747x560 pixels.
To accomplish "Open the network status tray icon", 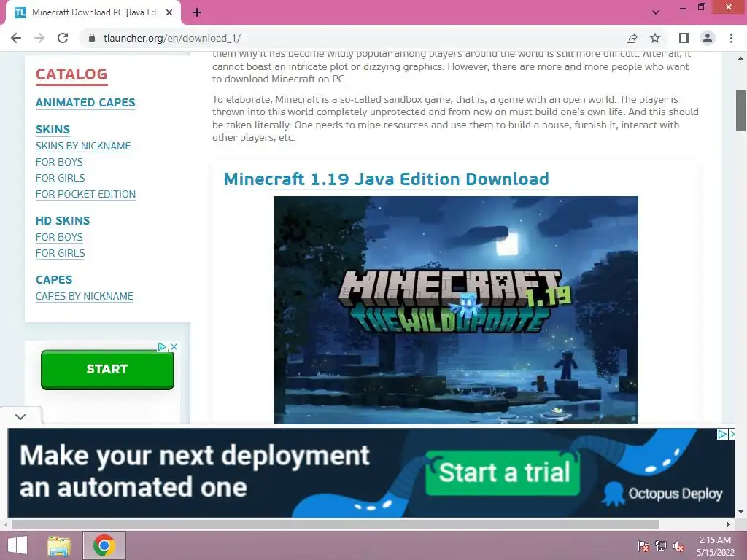I will tap(661, 545).
